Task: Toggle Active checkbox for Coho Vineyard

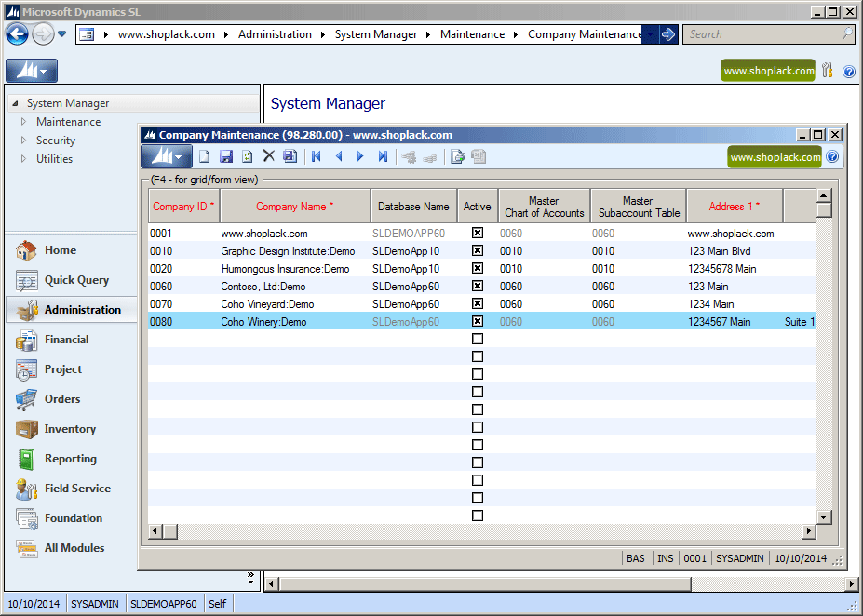Action: tap(478, 303)
